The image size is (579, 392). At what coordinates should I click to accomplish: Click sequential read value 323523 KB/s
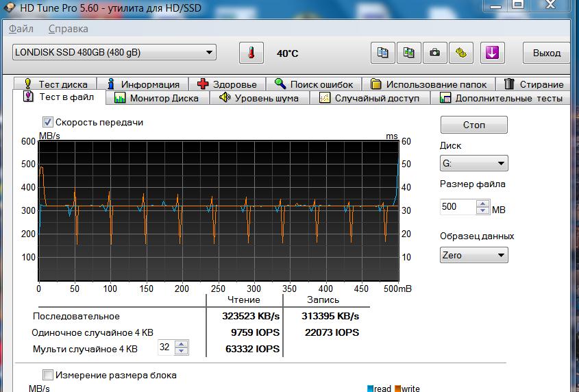[x=251, y=316]
